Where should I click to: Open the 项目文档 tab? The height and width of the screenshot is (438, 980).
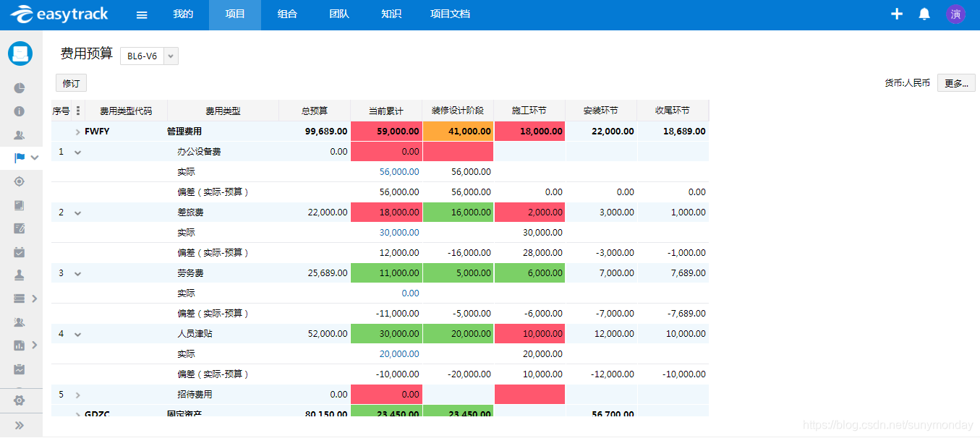pos(450,14)
